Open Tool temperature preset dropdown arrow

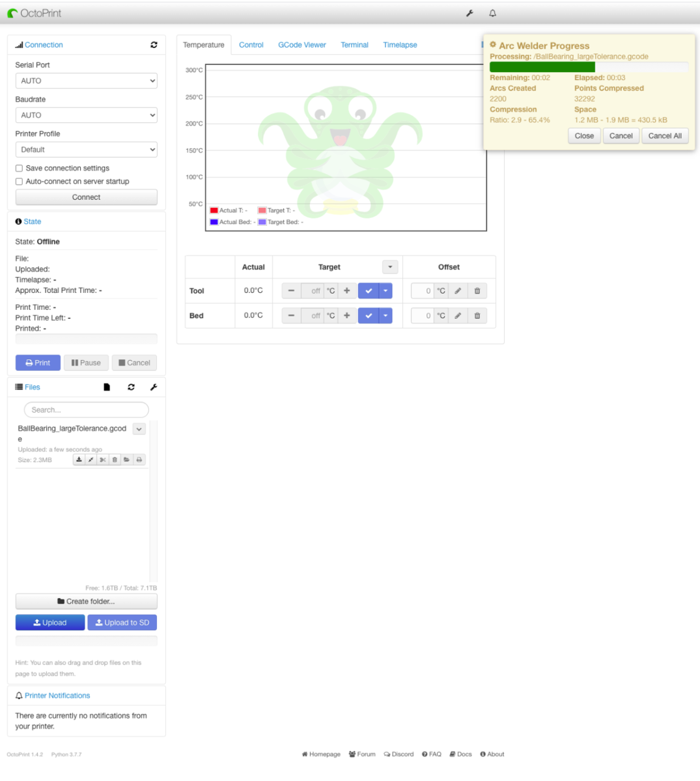(x=386, y=291)
